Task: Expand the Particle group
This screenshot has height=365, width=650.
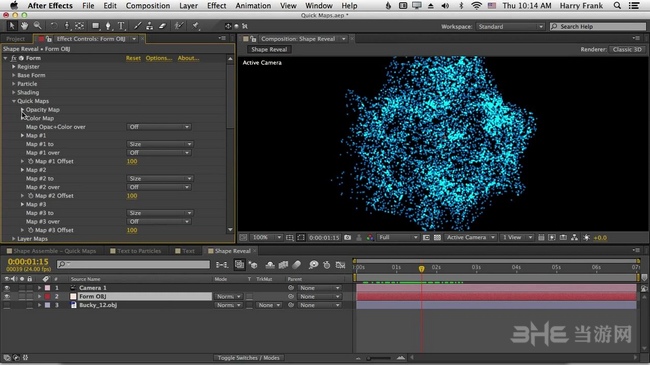Action: coord(14,84)
